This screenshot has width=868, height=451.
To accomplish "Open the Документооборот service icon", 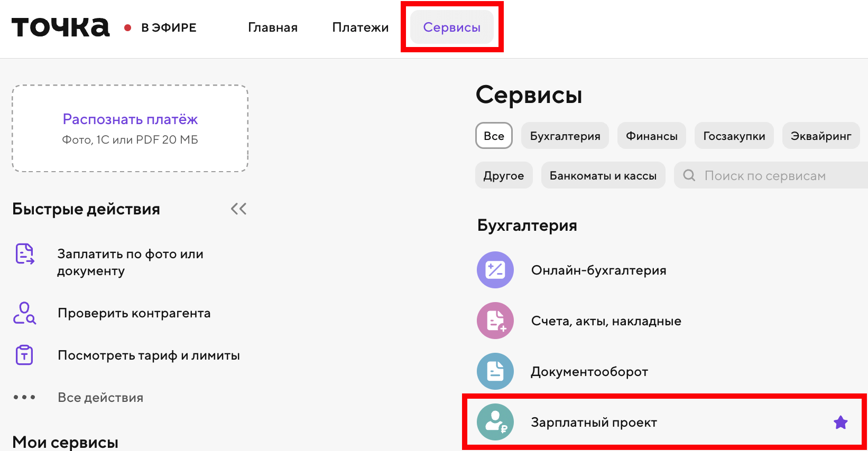I will pyautogui.click(x=495, y=371).
